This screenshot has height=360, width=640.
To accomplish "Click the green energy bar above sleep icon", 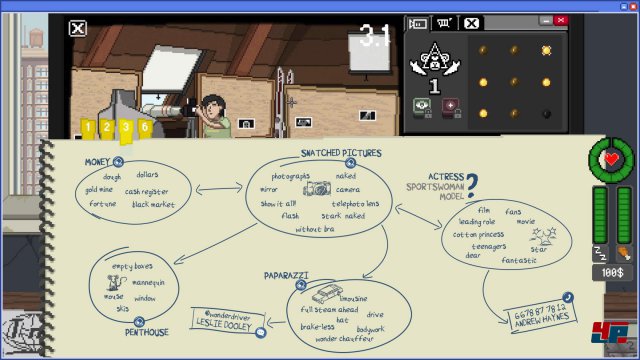I will (x=600, y=215).
